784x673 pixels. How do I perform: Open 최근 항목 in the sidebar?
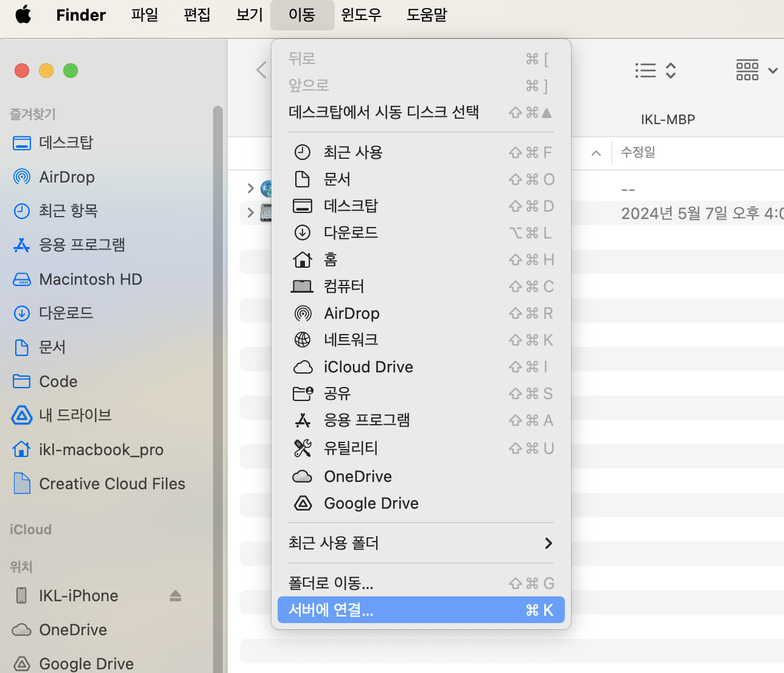68,211
